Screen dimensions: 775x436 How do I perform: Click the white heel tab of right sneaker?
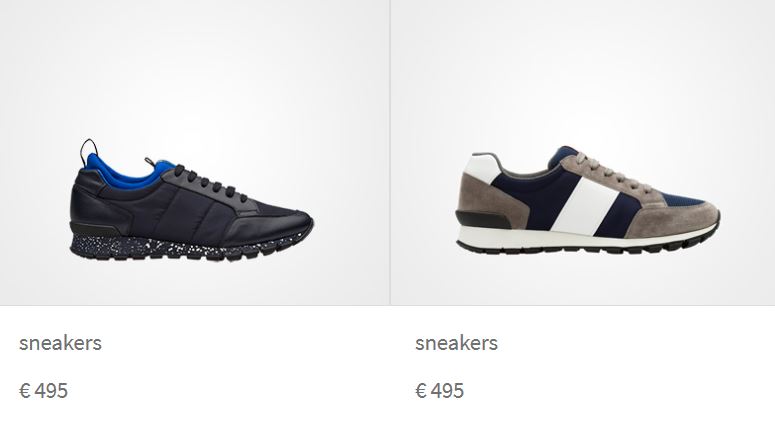482,168
